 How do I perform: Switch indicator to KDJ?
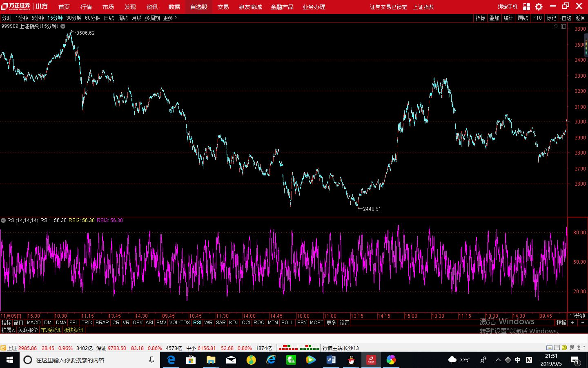point(234,323)
